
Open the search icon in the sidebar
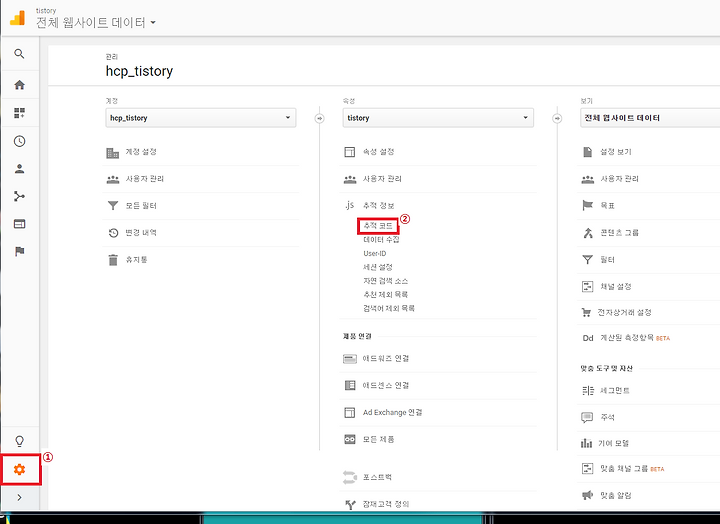point(19,54)
